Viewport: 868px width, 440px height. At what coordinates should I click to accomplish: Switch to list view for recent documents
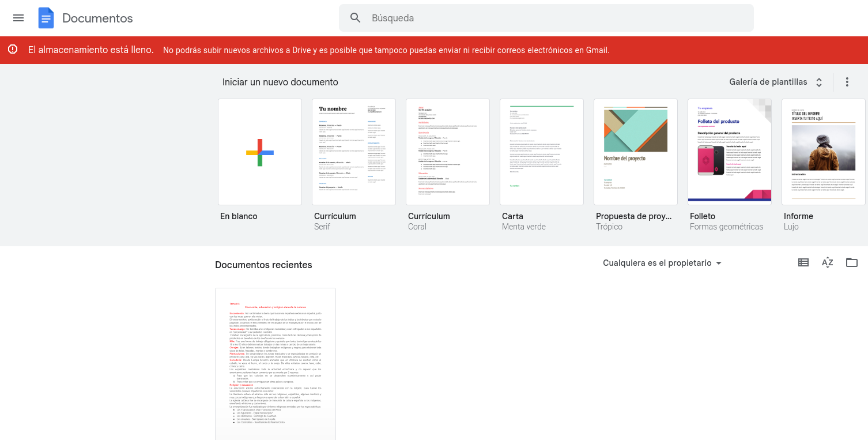coord(803,262)
